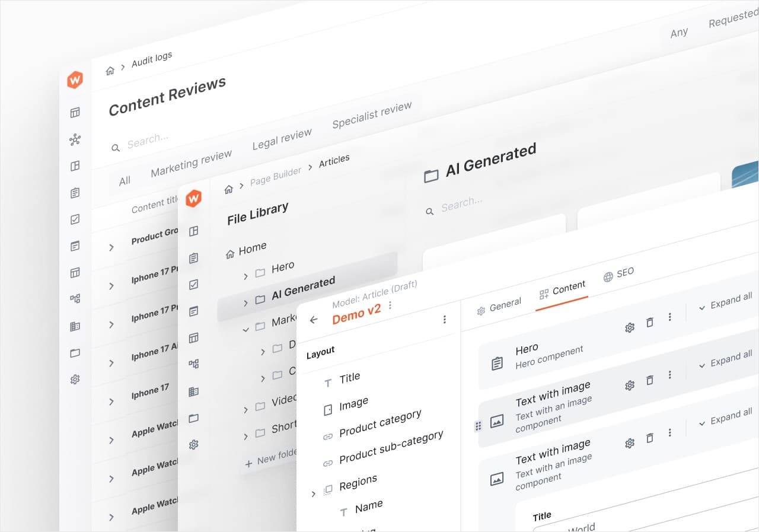759x532 pixels.
Task: Click the orange Webiny logo in the Content Reviews sidebar
Action: coord(75,79)
